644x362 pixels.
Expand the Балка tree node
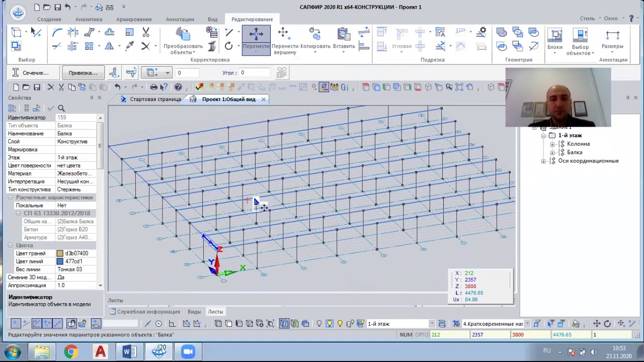pos(552,152)
